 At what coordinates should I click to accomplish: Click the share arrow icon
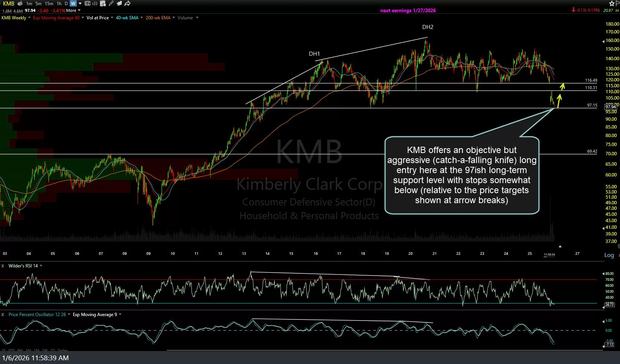pyautogui.click(x=127, y=4)
